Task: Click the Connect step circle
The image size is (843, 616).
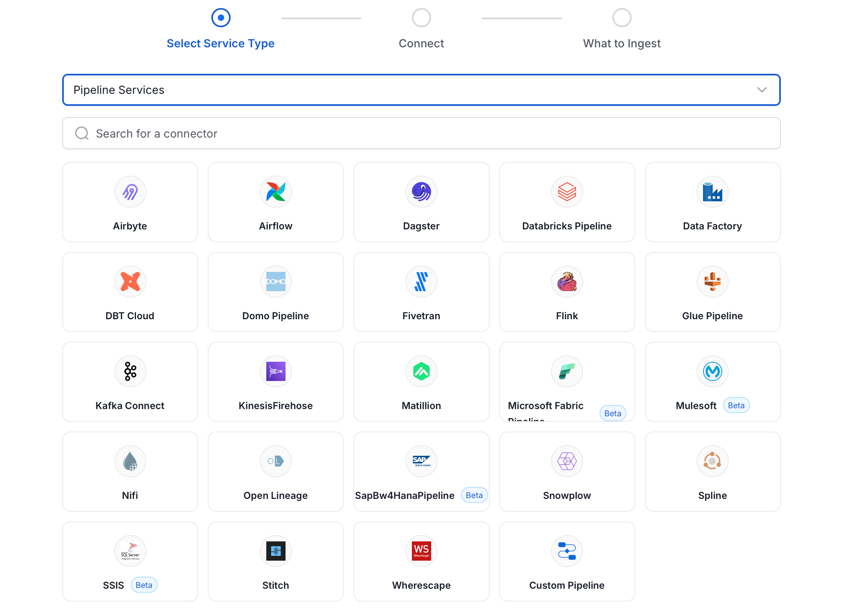Action: coord(421,18)
